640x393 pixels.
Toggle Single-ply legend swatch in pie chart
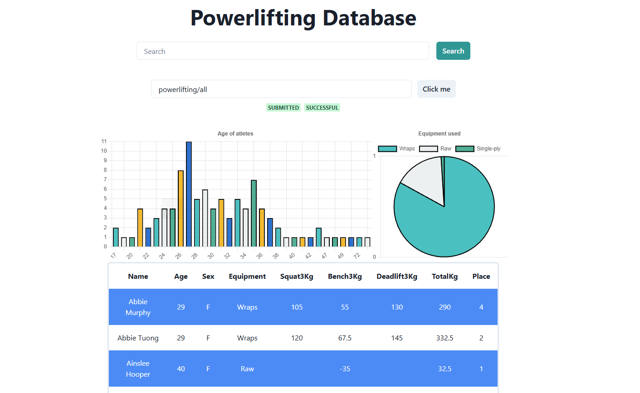[465, 149]
